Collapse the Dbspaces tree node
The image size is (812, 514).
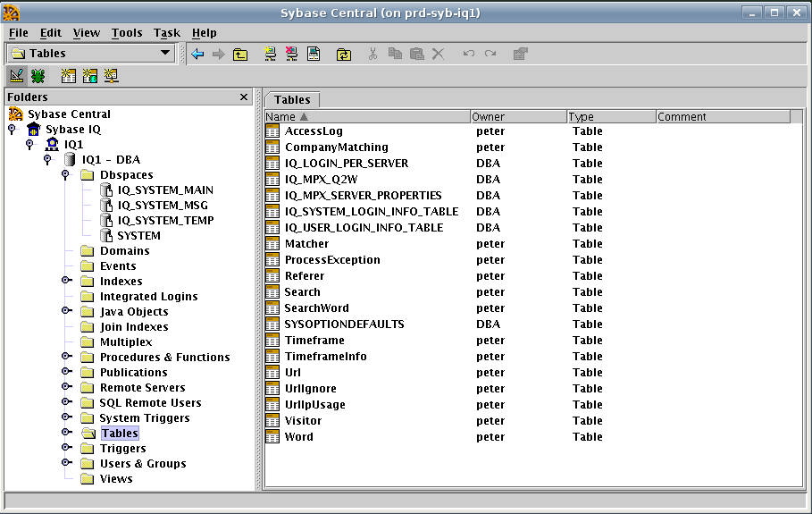coord(65,175)
